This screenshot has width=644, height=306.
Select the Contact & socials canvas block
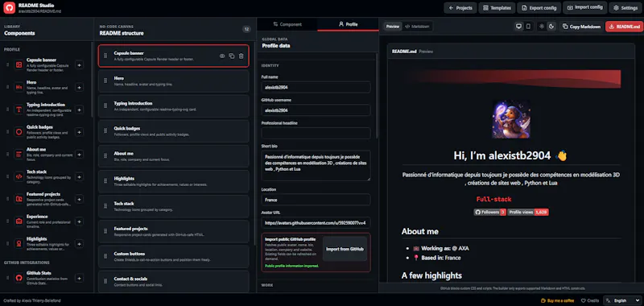173,281
